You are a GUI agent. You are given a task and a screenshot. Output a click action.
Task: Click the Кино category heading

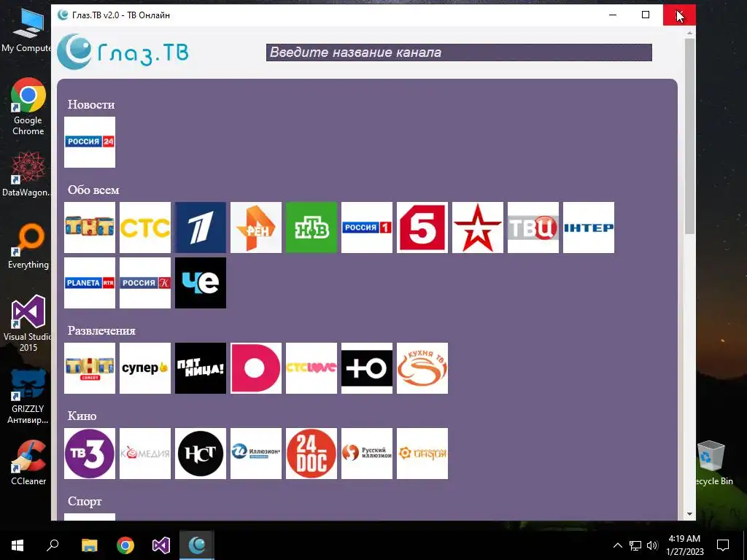[82, 416]
